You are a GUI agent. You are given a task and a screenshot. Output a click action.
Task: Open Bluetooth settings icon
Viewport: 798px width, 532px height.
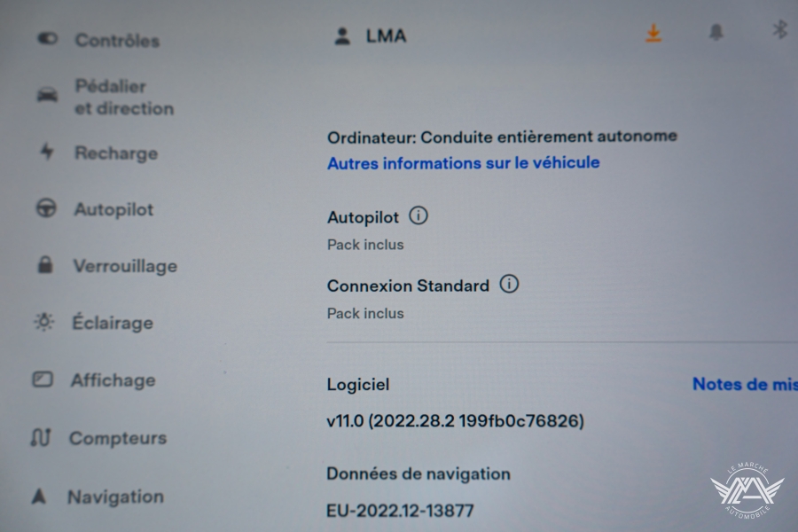pos(779,29)
